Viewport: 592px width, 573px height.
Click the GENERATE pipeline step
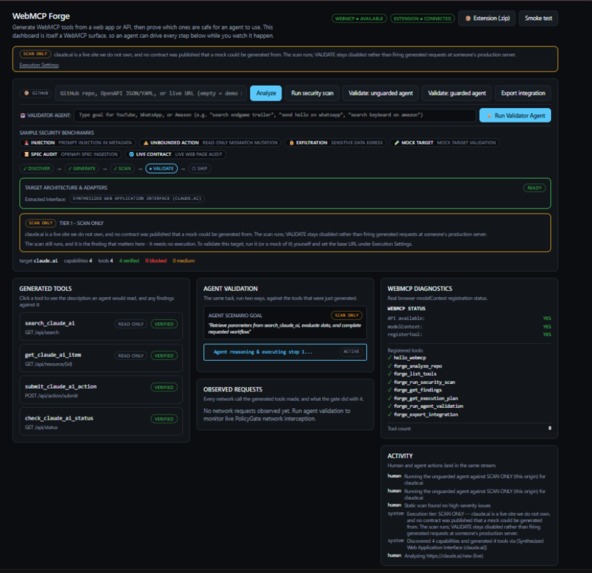82,168
